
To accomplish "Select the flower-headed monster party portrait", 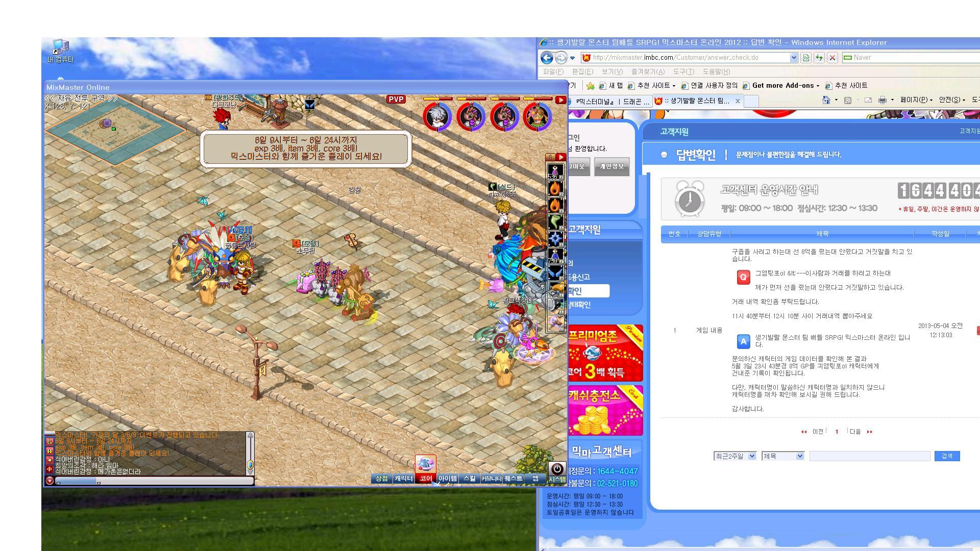I will [x=536, y=116].
